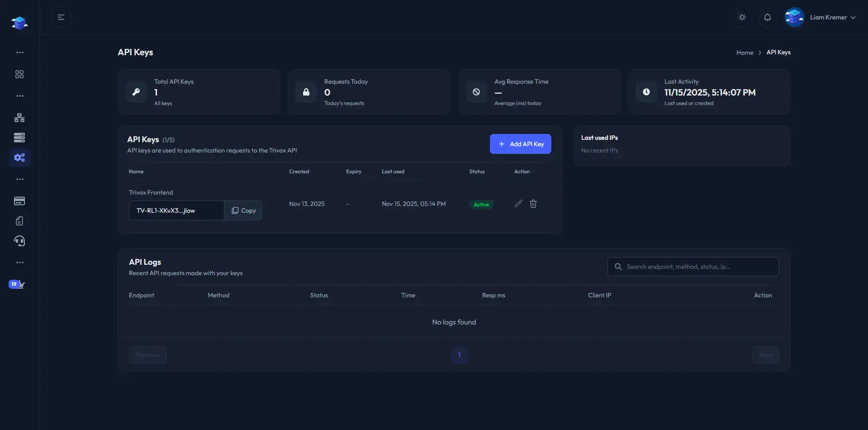Delete the API key using the trash icon

click(x=533, y=204)
